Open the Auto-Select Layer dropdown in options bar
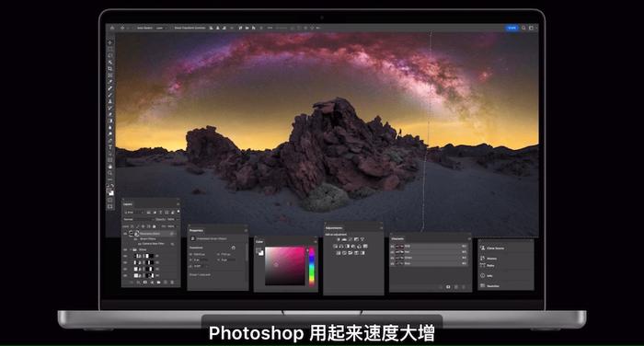The image size is (644, 346). pos(159,28)
